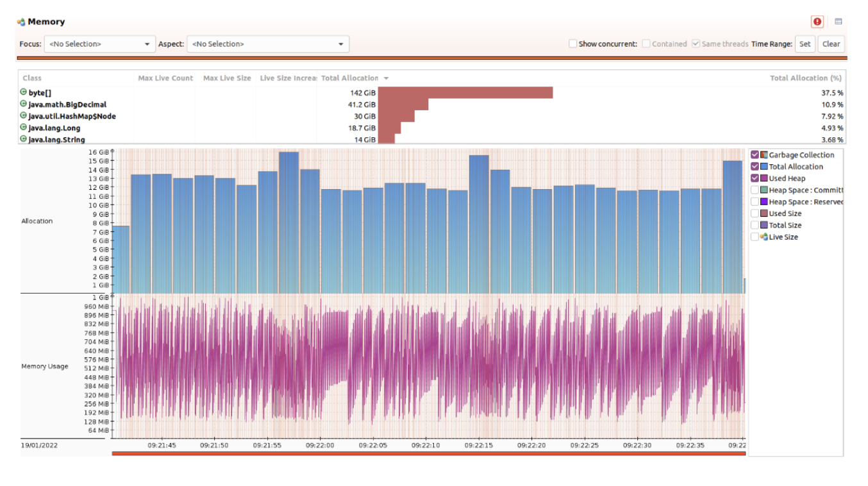
Task: Click the byte[] allocation bar in table
Action: [x=465, y=92]
